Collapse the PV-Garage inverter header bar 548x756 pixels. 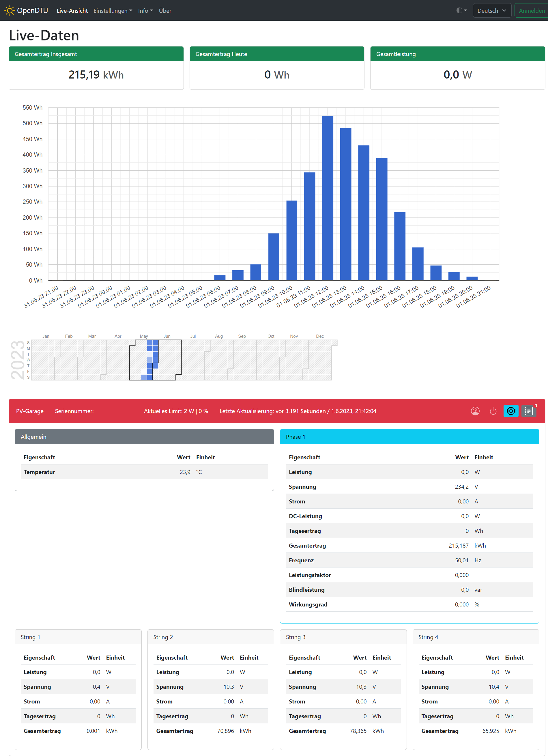pyautogui.click(x=233, y=411)
